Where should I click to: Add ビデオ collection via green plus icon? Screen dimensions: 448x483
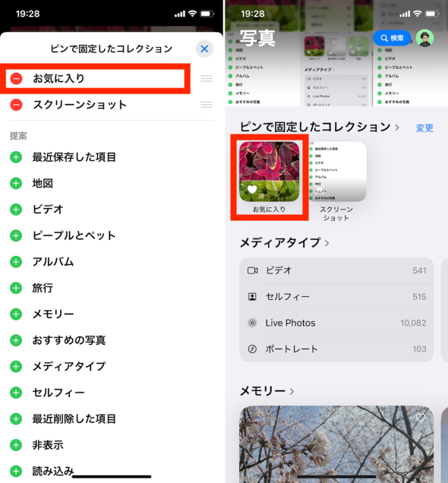pos(16,210)
